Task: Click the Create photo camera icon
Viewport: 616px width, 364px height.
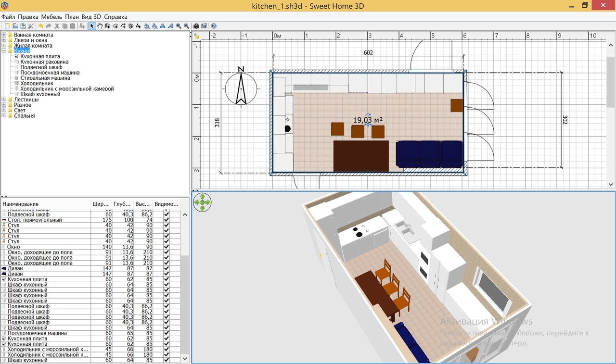Action: [196, 26]
